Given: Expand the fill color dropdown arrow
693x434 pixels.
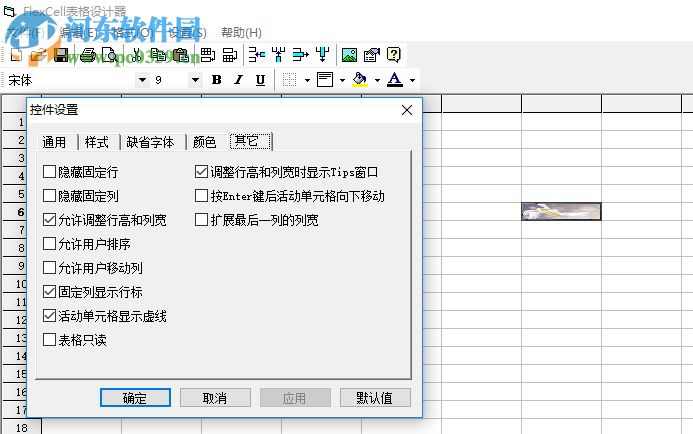Looking at the screenshot, I should 377,80.
